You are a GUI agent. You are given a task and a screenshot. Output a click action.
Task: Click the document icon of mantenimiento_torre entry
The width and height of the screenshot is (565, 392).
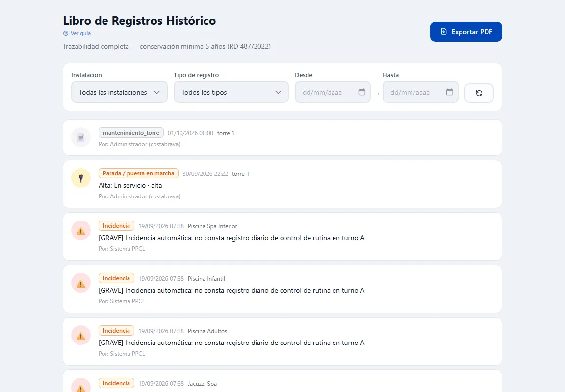tap(81, 137)
